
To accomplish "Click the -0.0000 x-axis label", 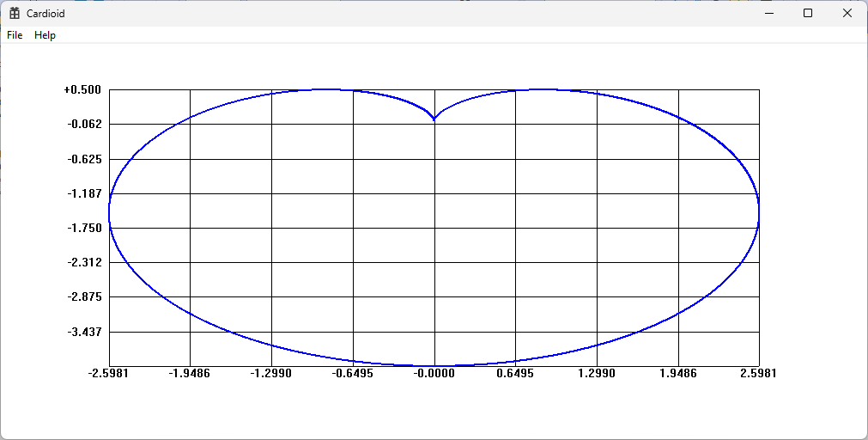I will tap(434, 374).
